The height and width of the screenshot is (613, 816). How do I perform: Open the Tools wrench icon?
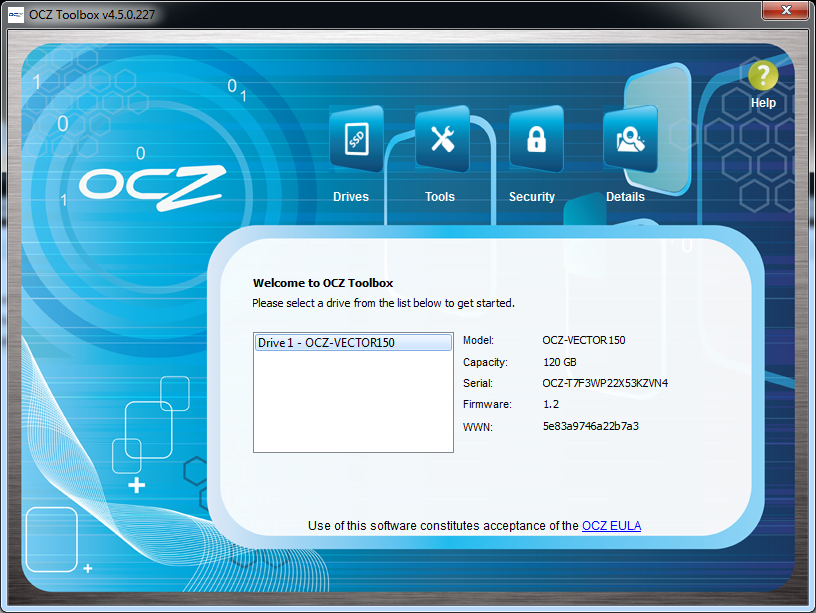(x=442, y=139)
